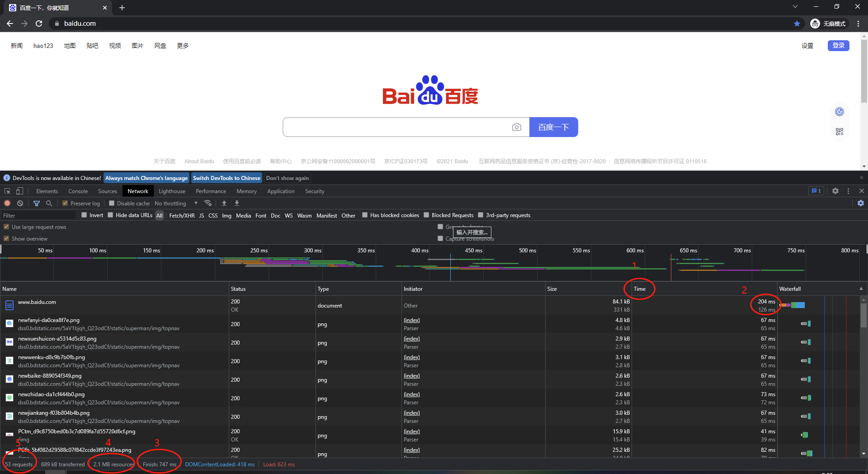The image size is (868, 474).
Task: Open Network settings blue gear icon
Action: 861,203
